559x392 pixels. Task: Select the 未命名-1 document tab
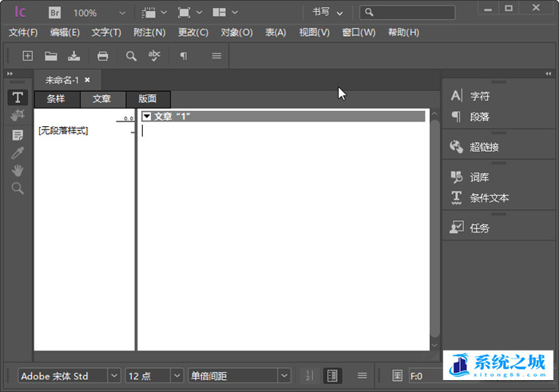point(62,80)
